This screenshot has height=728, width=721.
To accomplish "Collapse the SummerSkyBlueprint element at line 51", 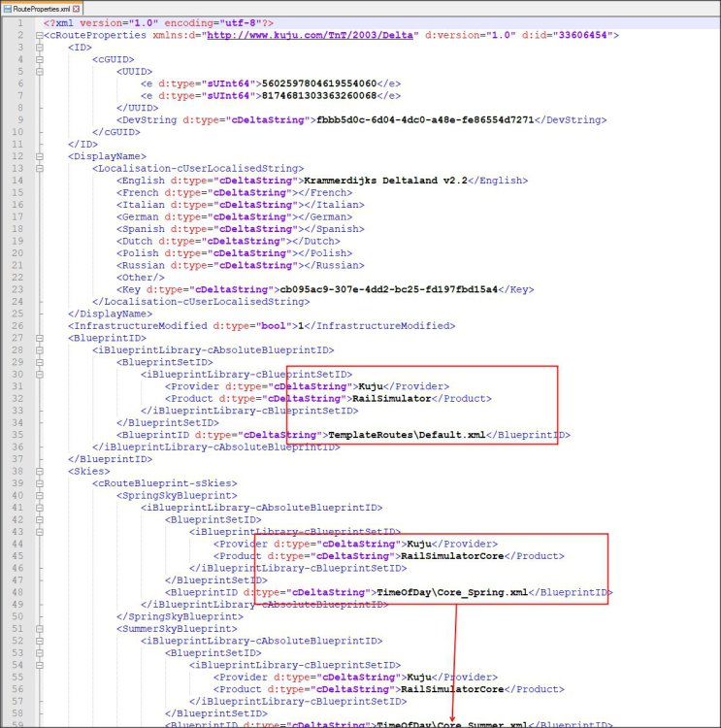I will coord(38,628).
